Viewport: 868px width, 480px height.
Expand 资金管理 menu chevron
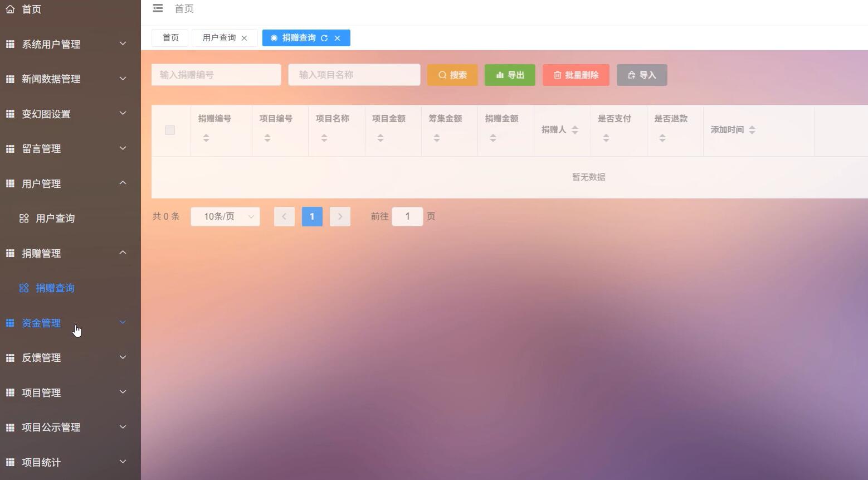pos(123,322)
